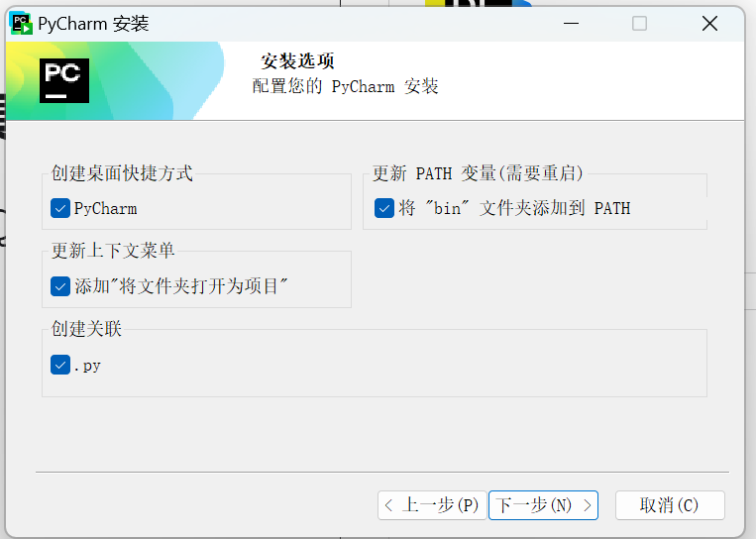Click the 创建关联 group label
This screenshot has width=756, height=539.
tap(86, 329)
